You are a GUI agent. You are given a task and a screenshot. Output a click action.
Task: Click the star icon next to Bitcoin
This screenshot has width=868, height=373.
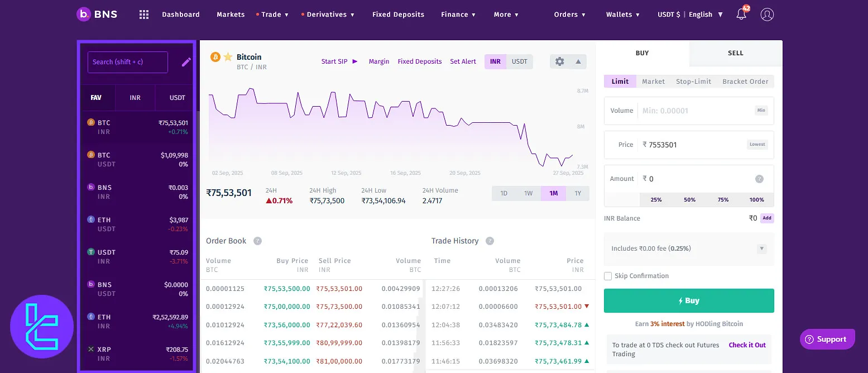tap(227, 56)
